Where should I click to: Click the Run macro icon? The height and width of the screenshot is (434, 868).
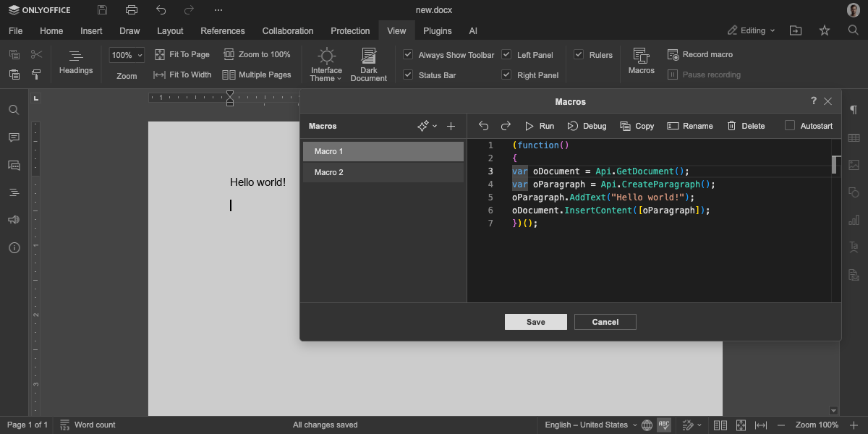(x=529, y=126)
